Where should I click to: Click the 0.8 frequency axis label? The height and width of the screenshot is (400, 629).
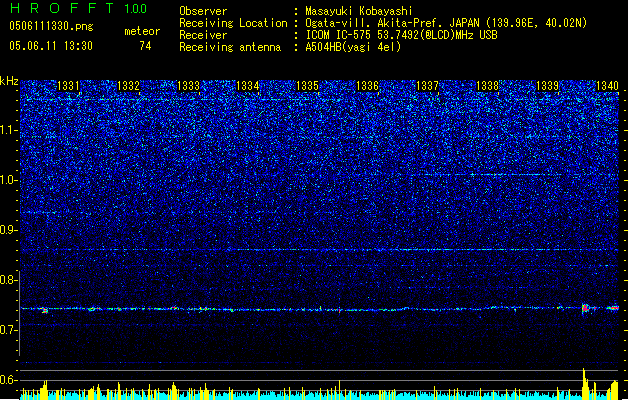coord(8,280)
